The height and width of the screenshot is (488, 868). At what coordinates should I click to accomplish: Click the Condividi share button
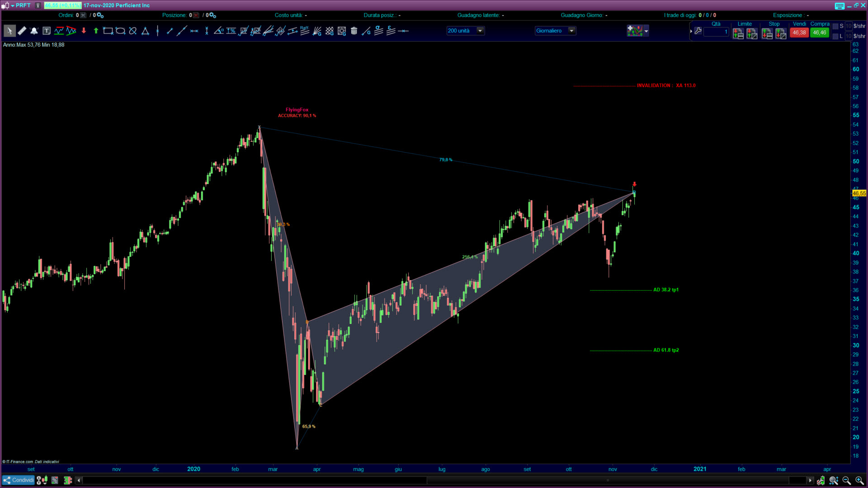point(19,480)
